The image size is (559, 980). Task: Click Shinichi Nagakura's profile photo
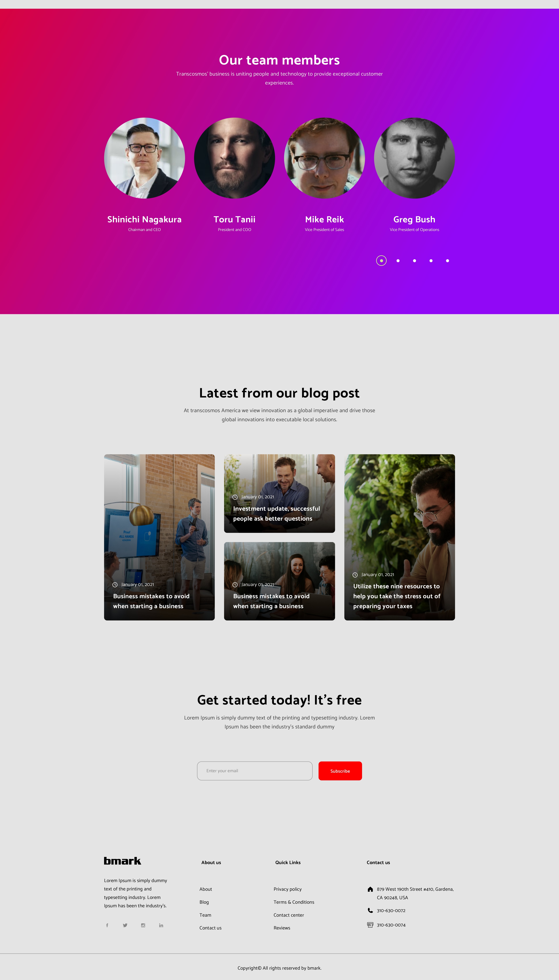[x=144, y=158]
